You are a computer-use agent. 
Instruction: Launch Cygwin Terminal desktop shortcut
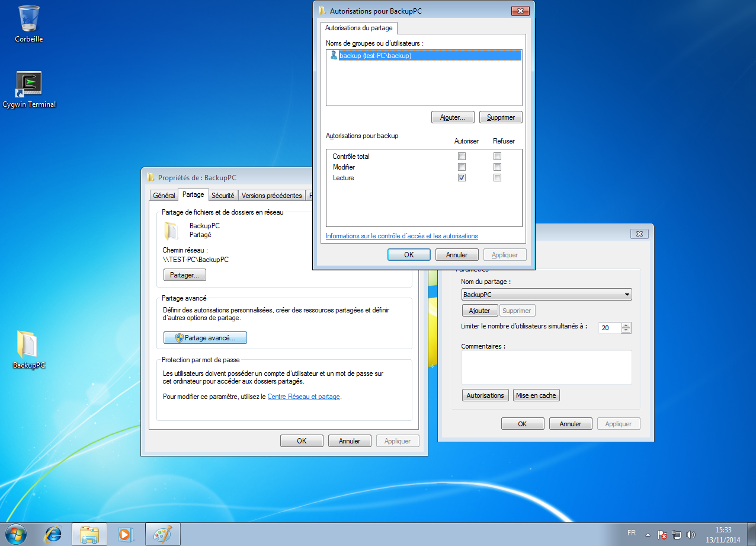[x=29, y=85]
